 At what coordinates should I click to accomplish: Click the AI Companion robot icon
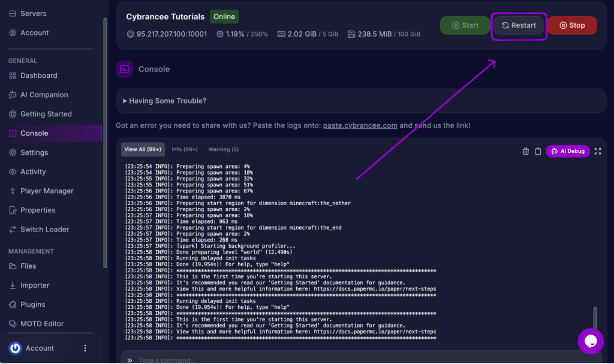13,94
